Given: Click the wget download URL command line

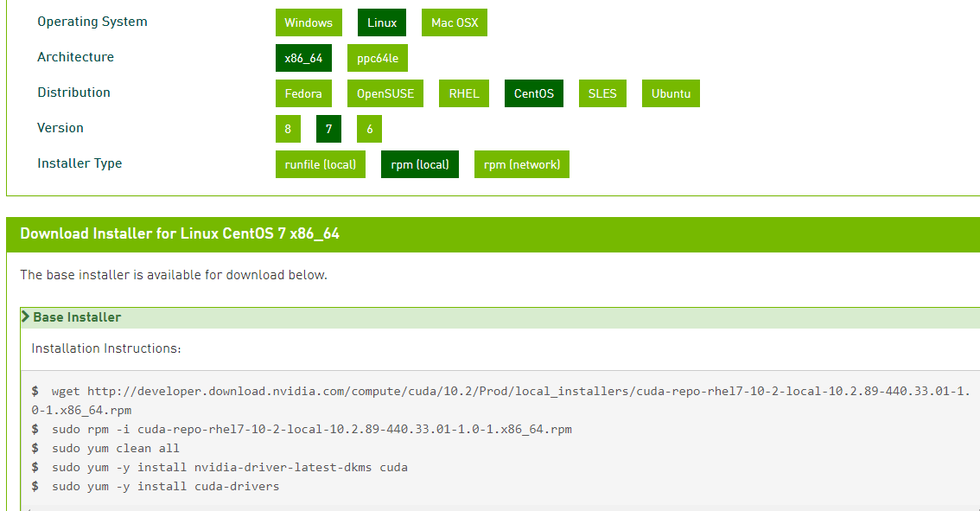Looking at the screenshot, I should click(x=500, y=400).
